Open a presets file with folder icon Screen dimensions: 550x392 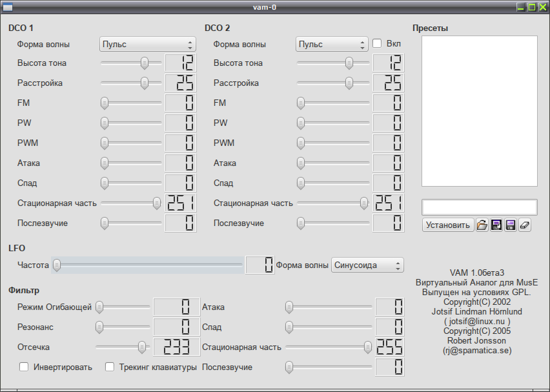[x=482, y=225]
